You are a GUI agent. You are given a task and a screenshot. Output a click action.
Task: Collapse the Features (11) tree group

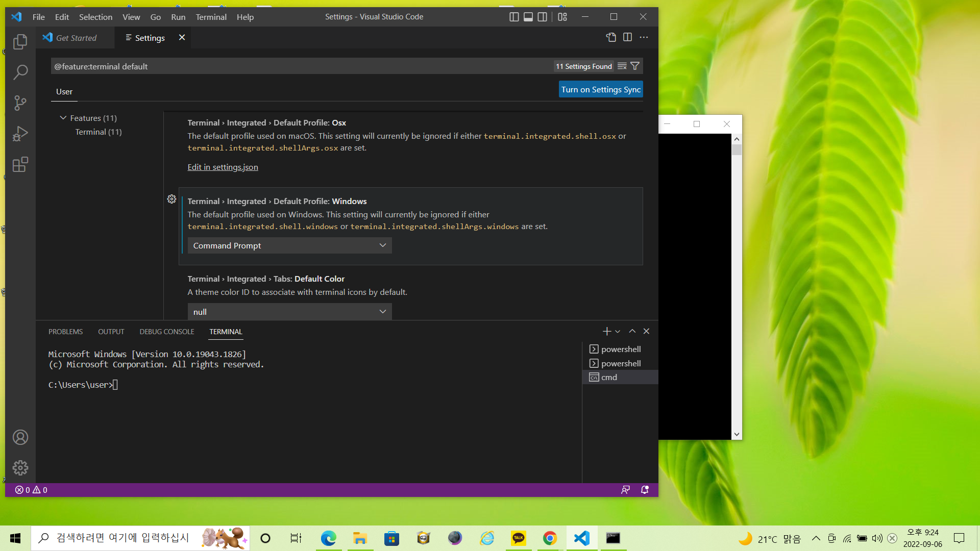[x=63, y=118]
